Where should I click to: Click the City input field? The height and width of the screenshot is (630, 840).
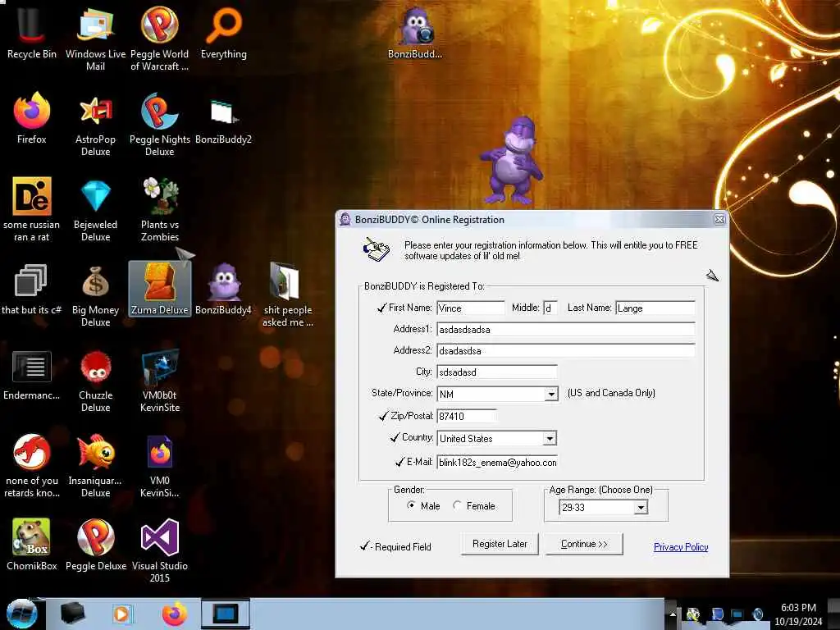point(497,372)
